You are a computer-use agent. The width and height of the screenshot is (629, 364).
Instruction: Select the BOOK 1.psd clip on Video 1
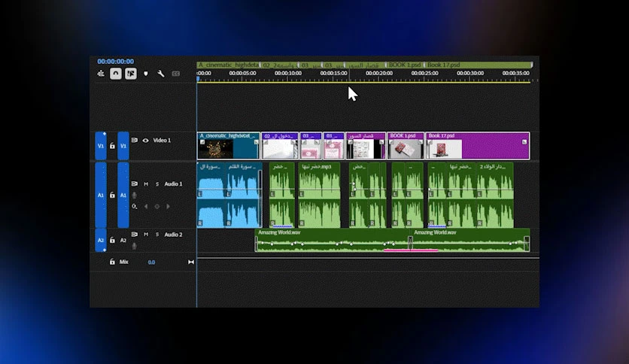coord(406,146)
